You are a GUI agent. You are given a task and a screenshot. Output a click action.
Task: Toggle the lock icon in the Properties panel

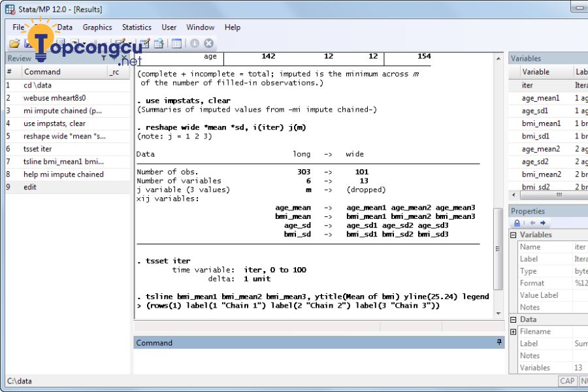click(517, 223)
